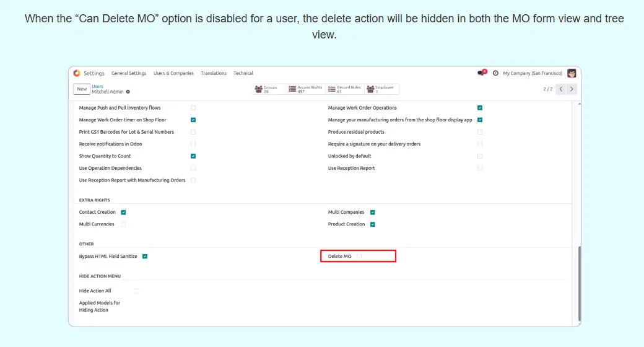Go to the previous record arrow
The image size is (644, 347).
pyautogui.click(x=560, y=89)
